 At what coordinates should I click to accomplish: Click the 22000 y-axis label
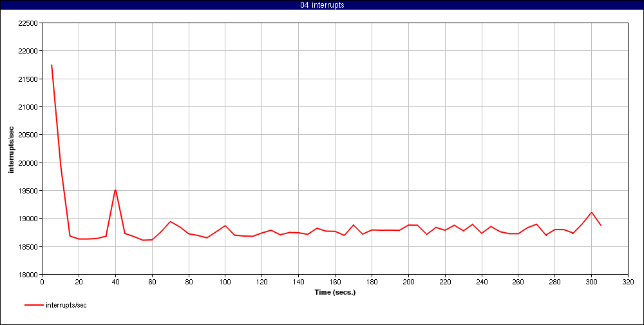(28, 51)
